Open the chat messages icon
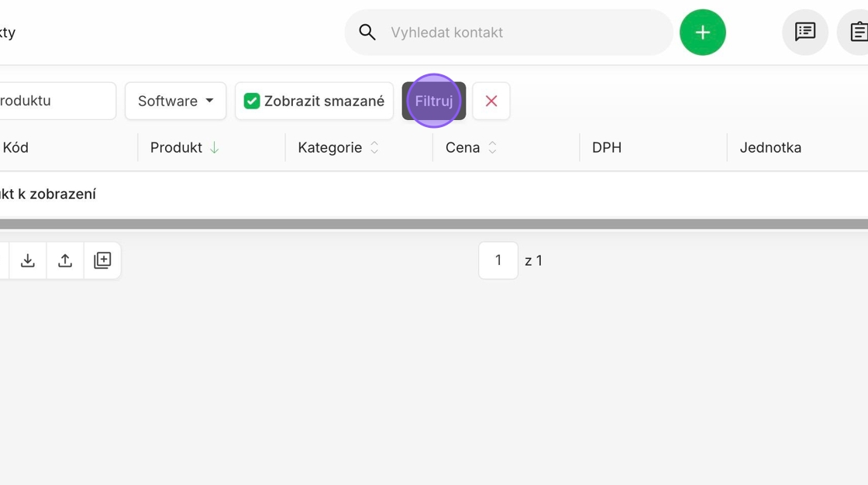Screen dimensions: 868x485 (x=805, y=32)
